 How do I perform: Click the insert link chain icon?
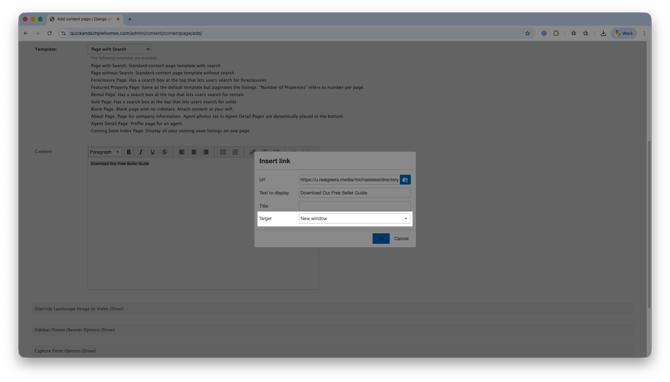coord(252,152)
